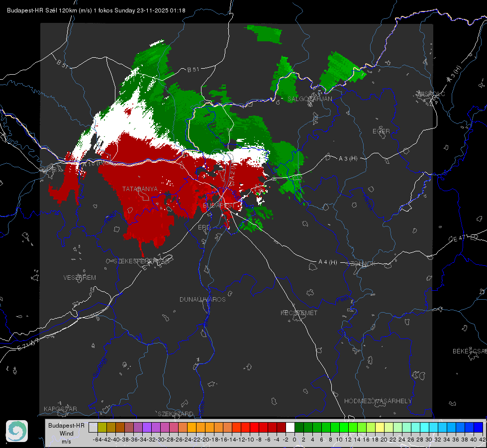Click the BEKESCSABA city label
Image resolution: width=487 pixels, height=448 pixels.
[x=470, y=351]
